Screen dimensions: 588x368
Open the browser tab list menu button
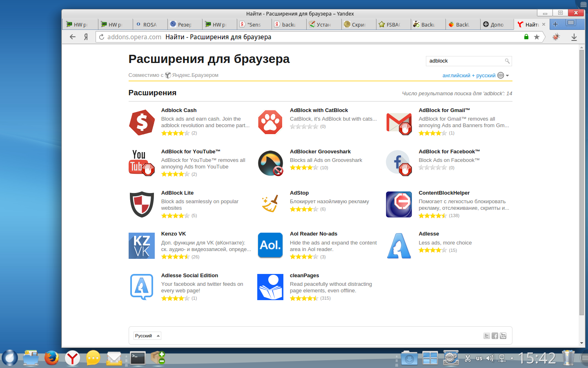tap(571, 23)
